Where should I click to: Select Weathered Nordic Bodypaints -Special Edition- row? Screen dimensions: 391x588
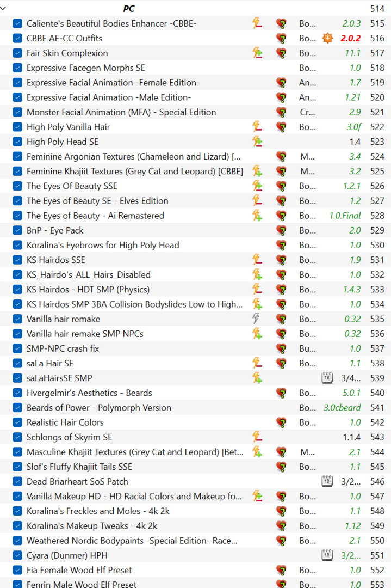point(196,541)
